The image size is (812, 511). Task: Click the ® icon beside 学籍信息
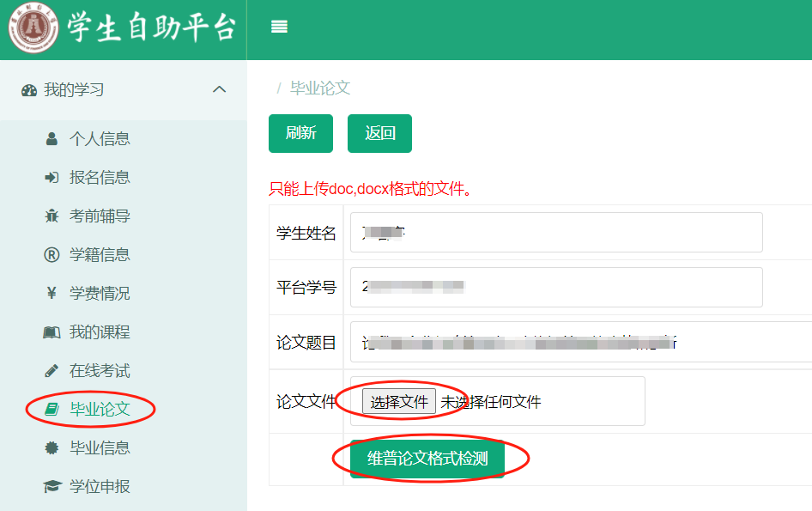(52, 254)
